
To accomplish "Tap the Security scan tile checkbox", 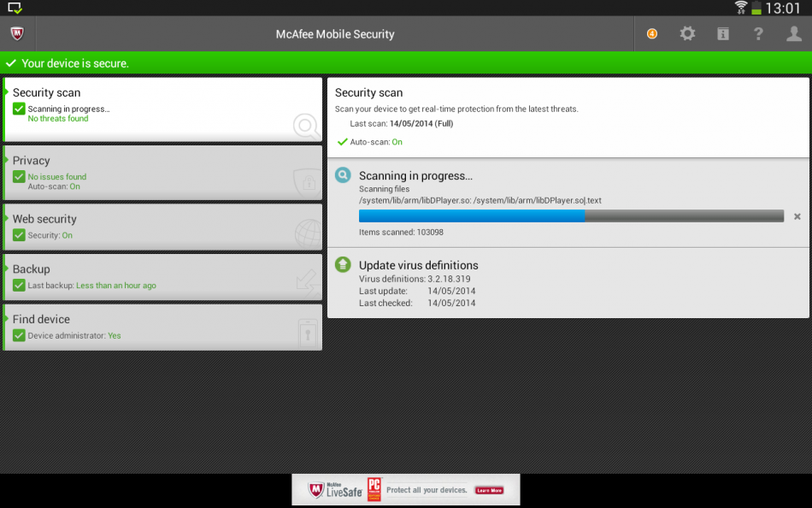I will (x=19, y=109).
